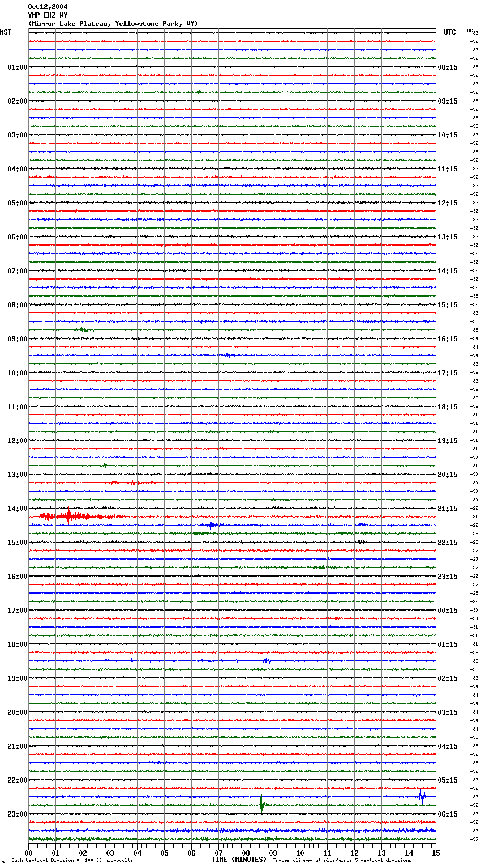The height and width of the screenshot is (868, 481).
Task: Select the 22:00 MST time label
Action: point(17,780)
